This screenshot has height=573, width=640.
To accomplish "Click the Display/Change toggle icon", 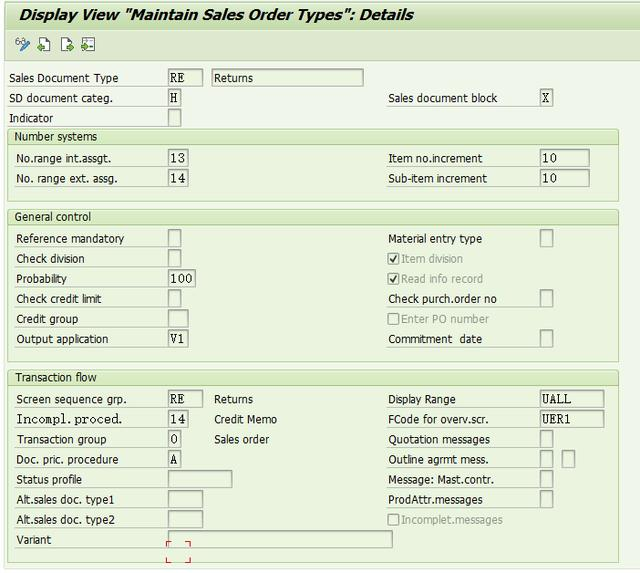I will point(22,44).
